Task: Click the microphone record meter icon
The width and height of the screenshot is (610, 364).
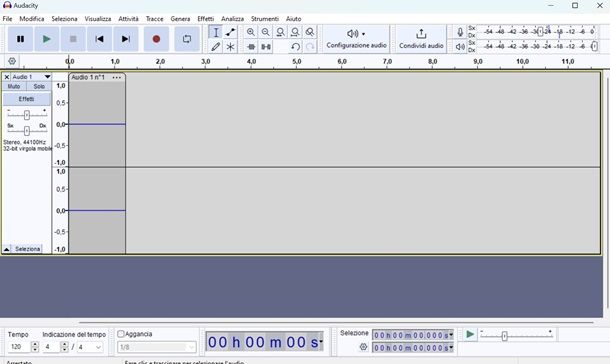Action: pos(460,32)
